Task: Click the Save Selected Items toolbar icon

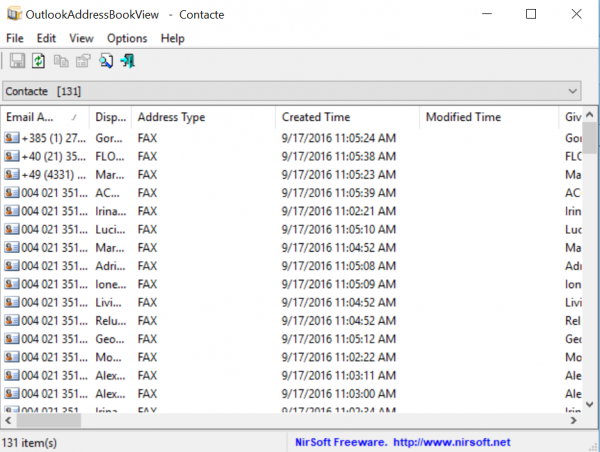Action: click(17, 62)
